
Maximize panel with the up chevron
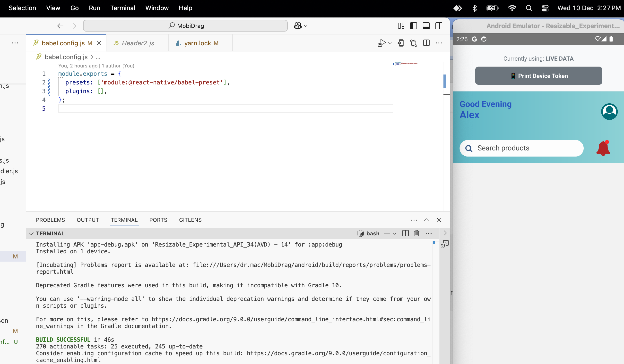pos(426,220)
